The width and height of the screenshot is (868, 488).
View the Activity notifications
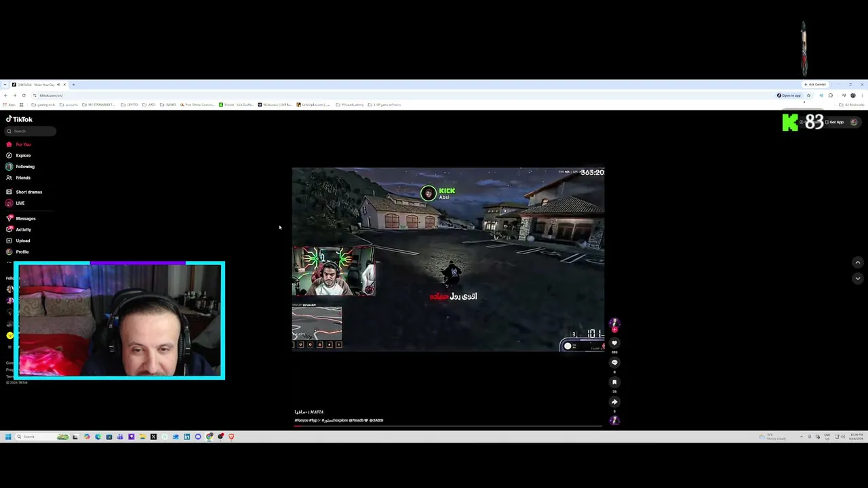click(18, 230)
